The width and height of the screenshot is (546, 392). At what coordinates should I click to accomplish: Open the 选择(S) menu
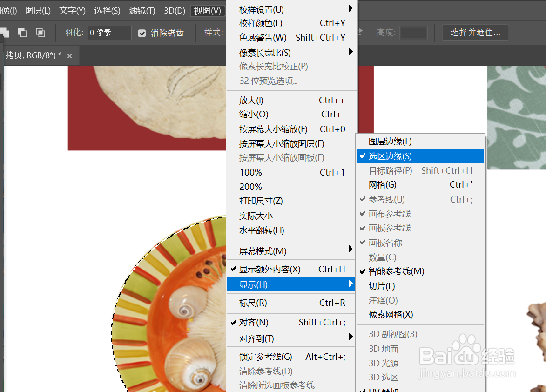coord(107,11)
